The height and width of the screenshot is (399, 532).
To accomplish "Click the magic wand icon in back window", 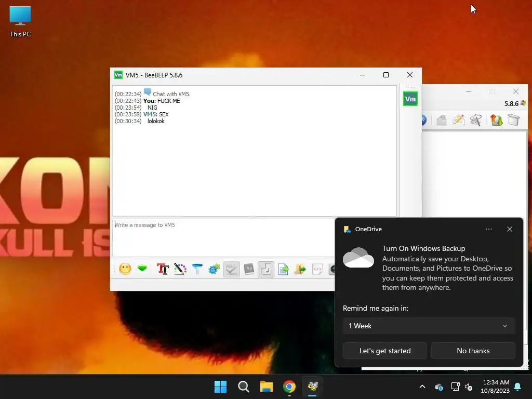I will [x=476, y=120].
